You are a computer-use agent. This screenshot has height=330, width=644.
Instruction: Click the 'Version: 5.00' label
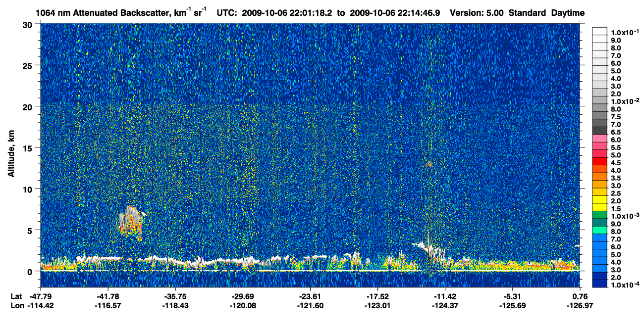(476, 12)
